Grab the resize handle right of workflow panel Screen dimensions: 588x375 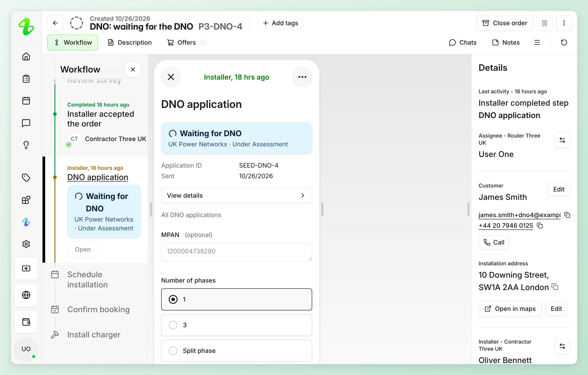pyautogui.click(x=151, y=209)
